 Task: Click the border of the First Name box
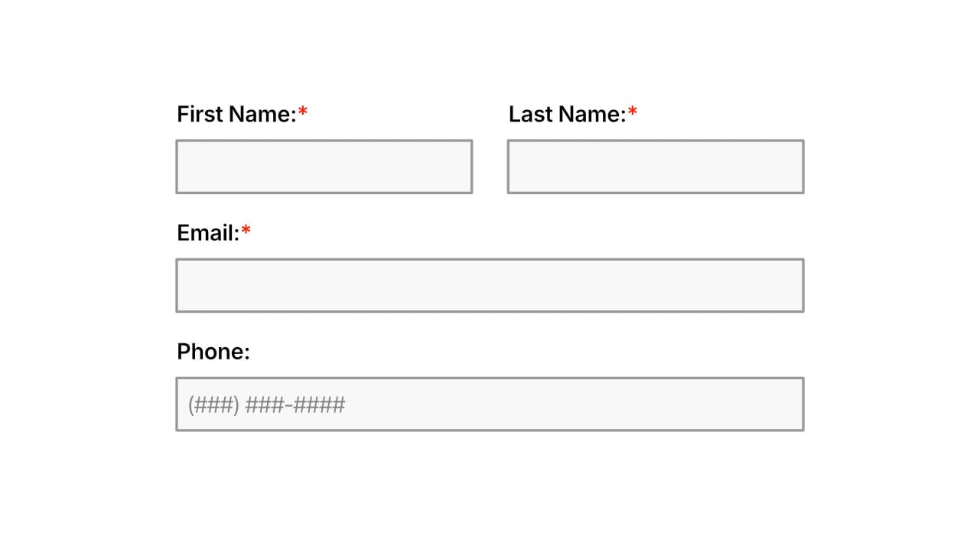[x=324, y=140]
